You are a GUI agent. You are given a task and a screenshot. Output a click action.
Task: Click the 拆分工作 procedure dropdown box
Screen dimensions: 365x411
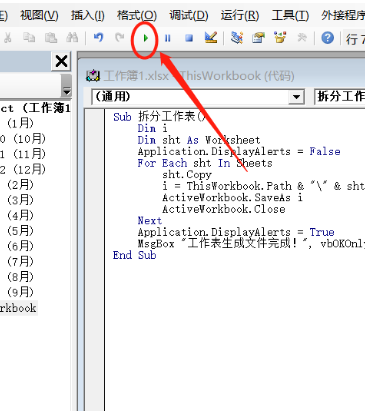tap(340, 97)
